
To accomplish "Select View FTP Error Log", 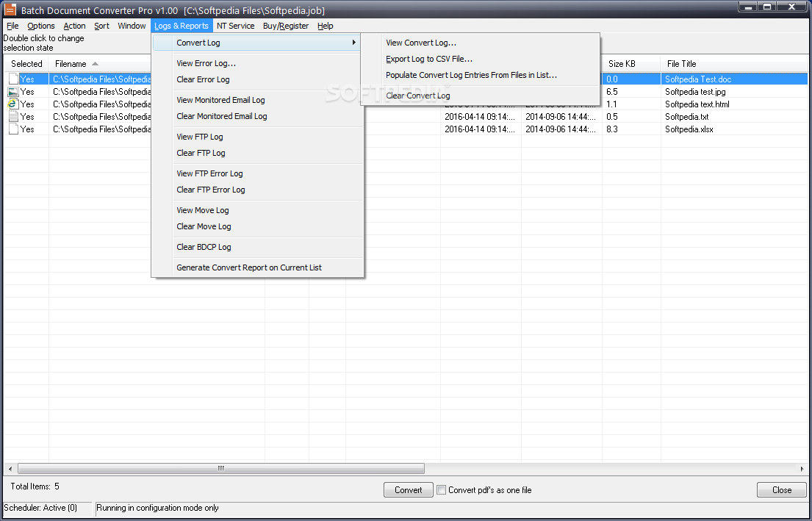I will tap(209, 173).
